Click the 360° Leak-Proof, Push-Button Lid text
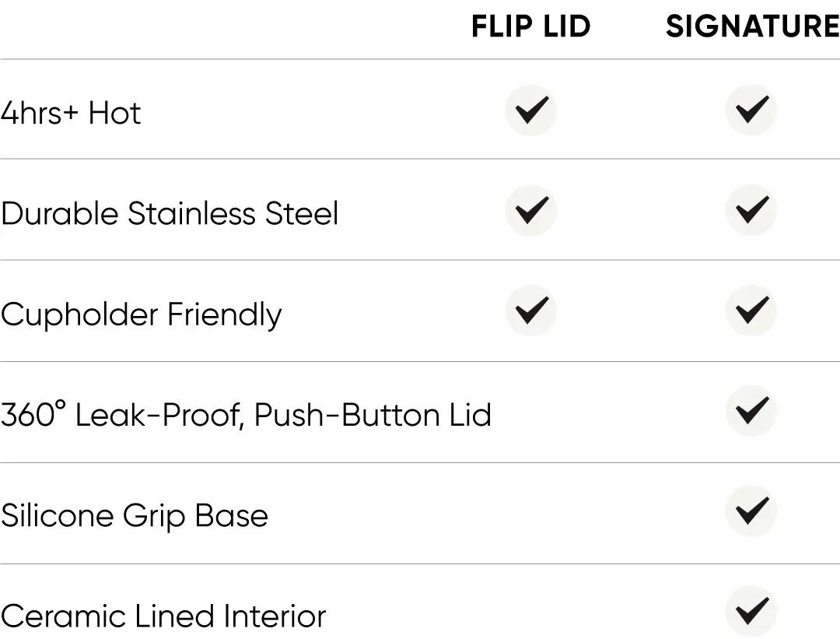 [x=246, y=415]
